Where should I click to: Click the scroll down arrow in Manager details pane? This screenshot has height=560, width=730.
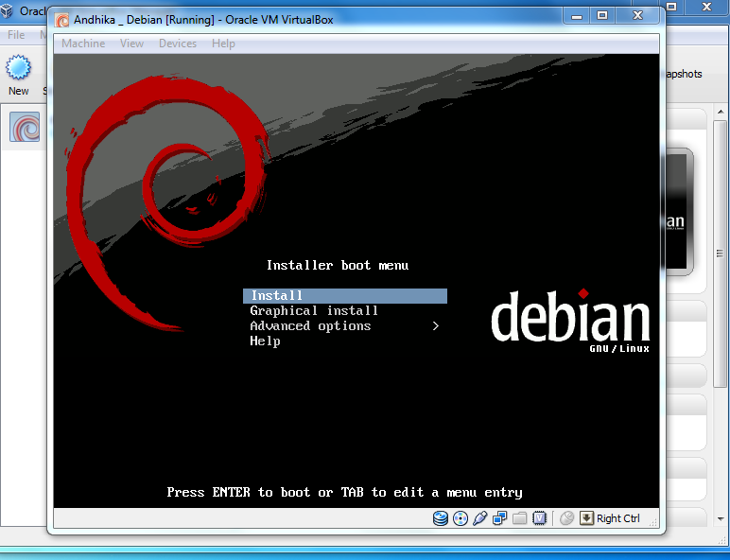coord(721,519)
